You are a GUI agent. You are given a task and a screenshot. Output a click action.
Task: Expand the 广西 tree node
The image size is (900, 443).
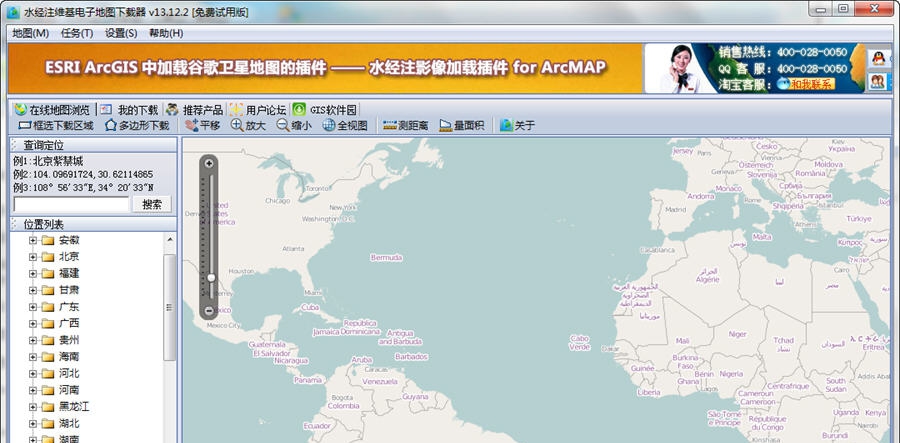click(33, 324)
